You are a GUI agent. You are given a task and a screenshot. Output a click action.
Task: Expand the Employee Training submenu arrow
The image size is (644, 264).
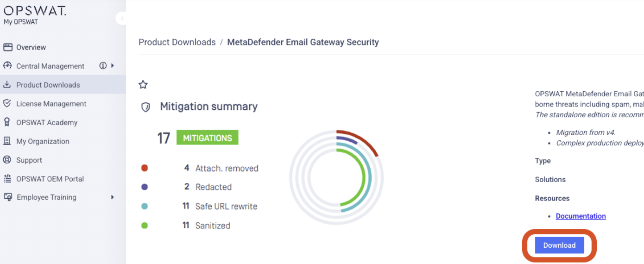[x=113, y=197]
